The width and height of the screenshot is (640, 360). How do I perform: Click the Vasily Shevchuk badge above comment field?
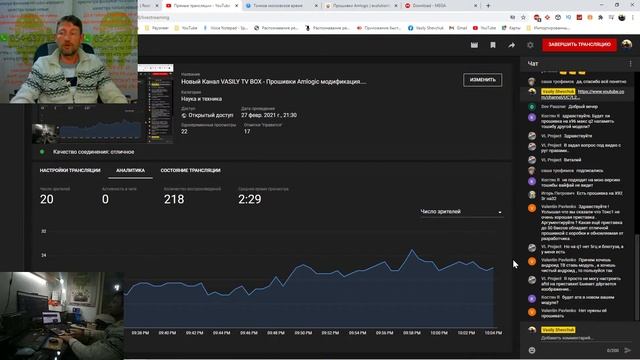[x=558, y=329]
